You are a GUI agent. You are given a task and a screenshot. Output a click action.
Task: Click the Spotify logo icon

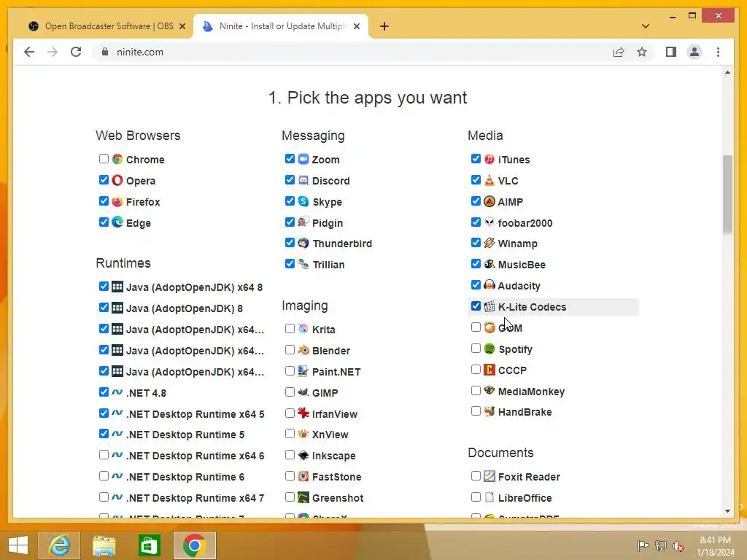click(489, 349)
